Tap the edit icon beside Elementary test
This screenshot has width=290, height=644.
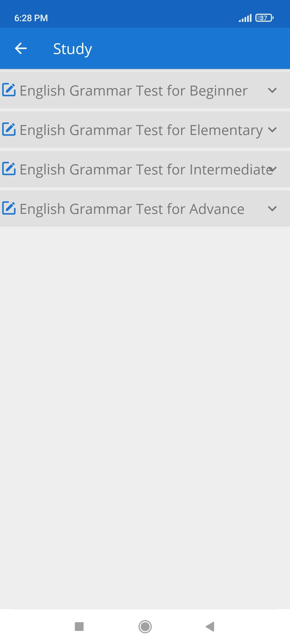9,129
